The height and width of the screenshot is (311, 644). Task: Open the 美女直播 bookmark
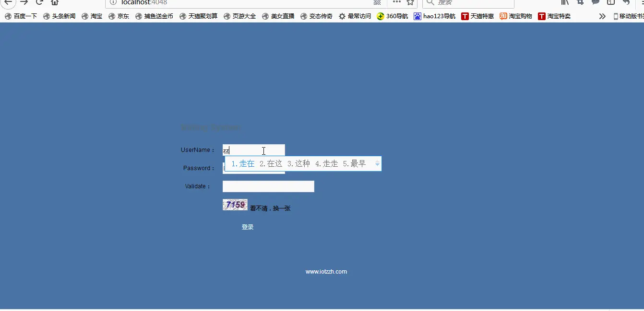(x=278, y=16)
